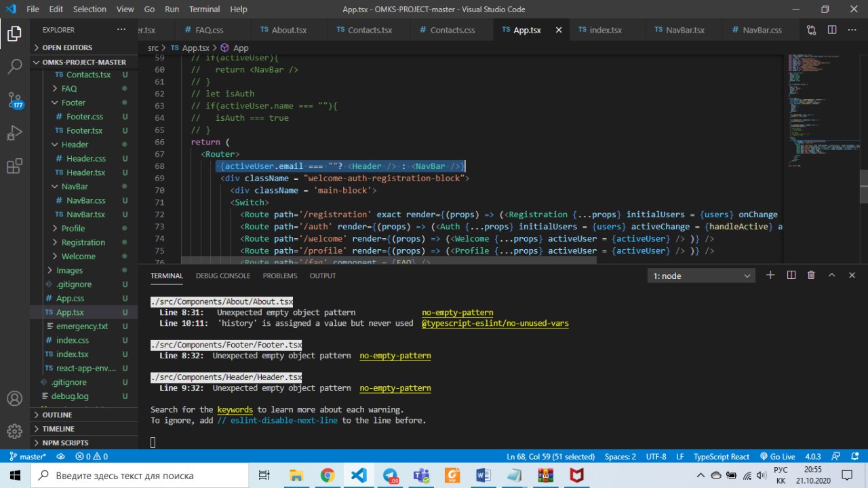Click the TypeScript React language mode
The width and height of the screenshot is (868, 488).
tap(721, 457)
